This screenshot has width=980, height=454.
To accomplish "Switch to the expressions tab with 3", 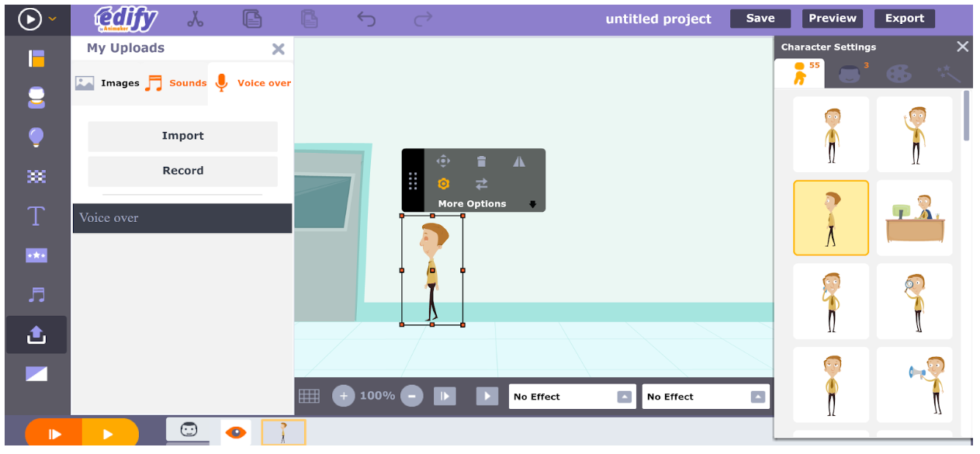I will [x=851, y=74].
